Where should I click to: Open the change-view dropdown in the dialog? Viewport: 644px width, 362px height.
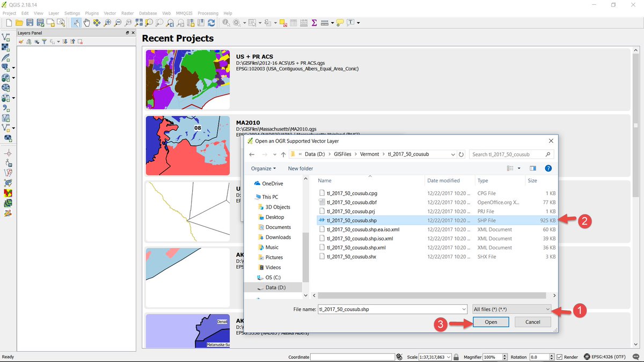pyautogui.click(x=519, y=168)
